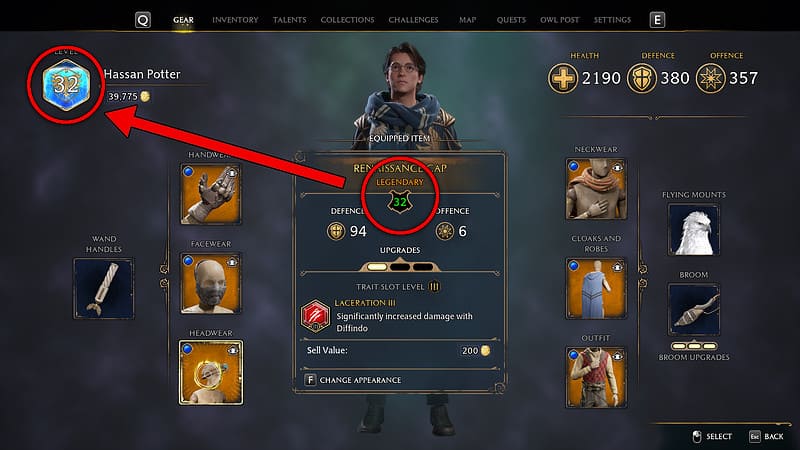This screenshot has width=800, height=450.
Task: Toggle eye visibility icon on Outfit
Action: click(x=617, y=356)
